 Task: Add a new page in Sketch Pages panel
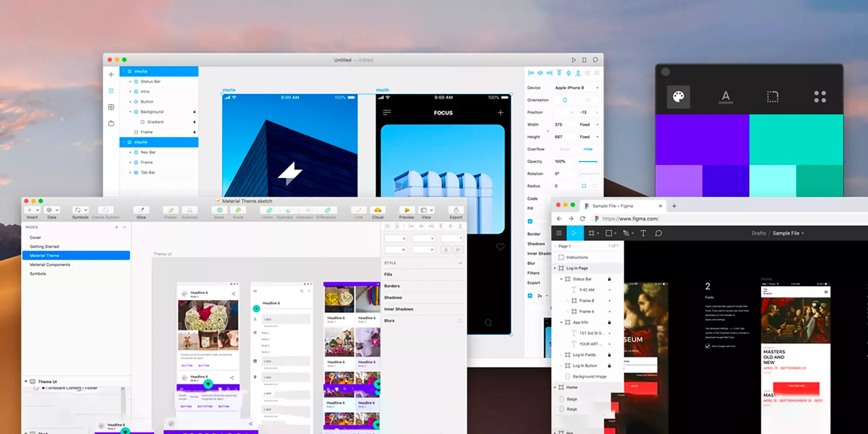116,227
